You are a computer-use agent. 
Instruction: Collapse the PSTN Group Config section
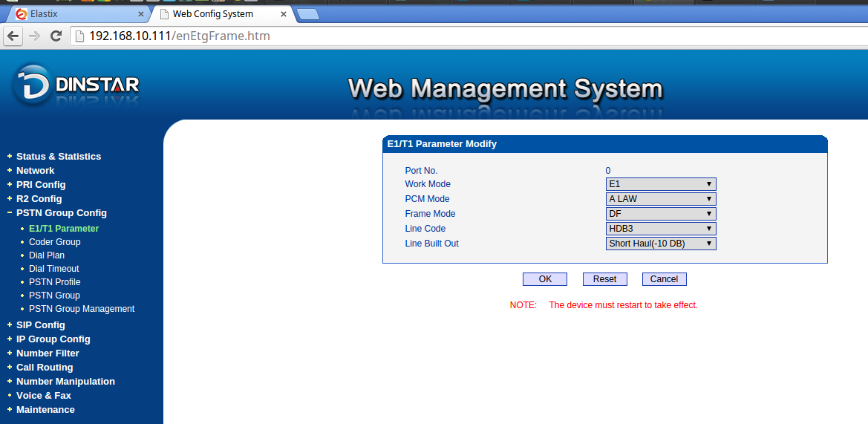61,213
